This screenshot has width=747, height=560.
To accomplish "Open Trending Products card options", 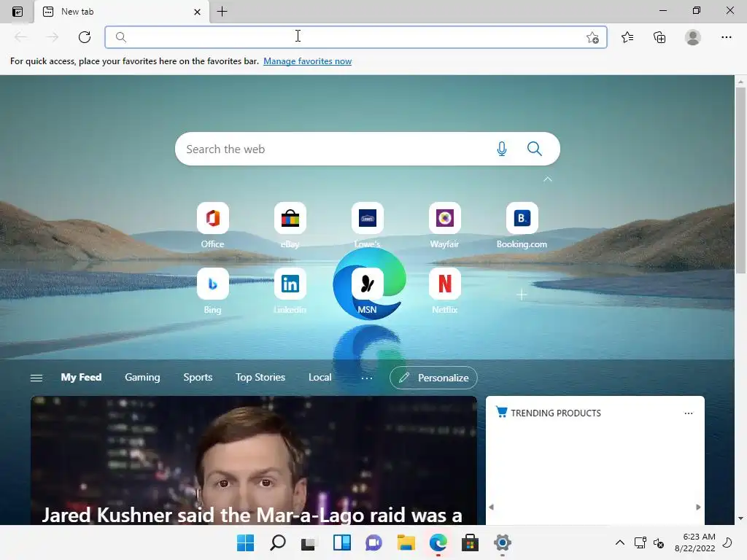I will coord(689,413).
